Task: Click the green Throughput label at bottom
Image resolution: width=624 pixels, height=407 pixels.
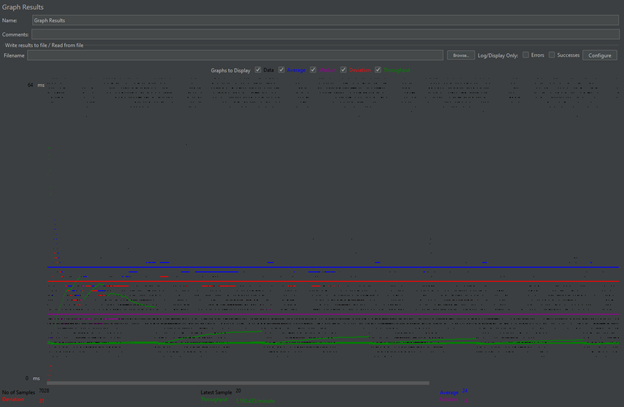Action: [x=214, y=399]
